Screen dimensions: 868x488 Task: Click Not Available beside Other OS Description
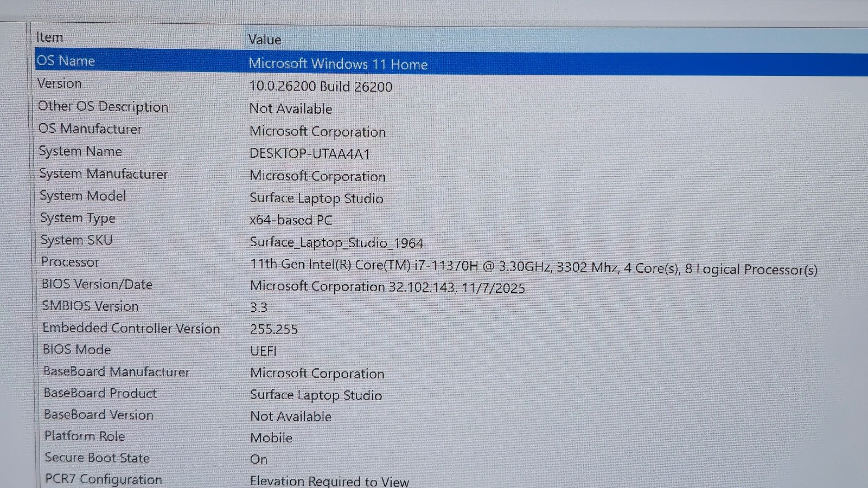291,109
